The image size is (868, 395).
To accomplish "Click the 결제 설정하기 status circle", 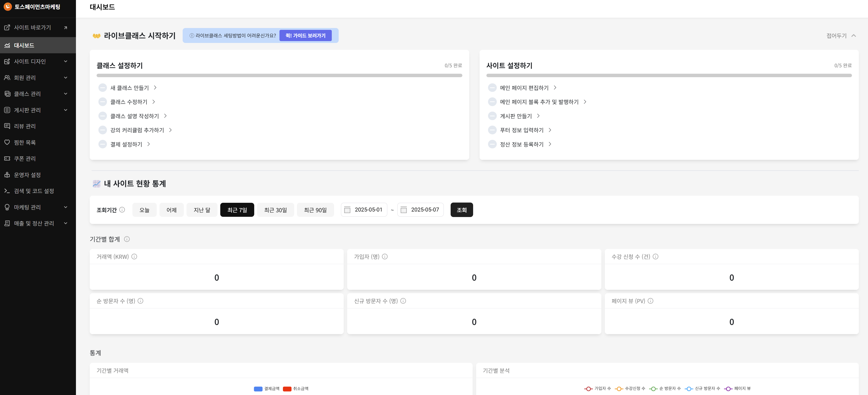I will tap(102, 144).
